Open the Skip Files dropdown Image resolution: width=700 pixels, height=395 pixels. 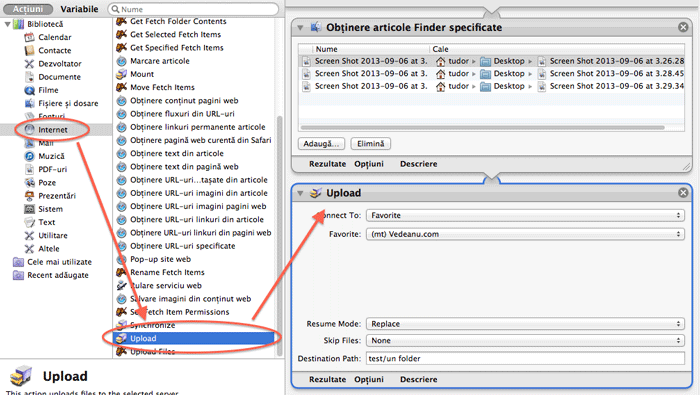click(x=525, y=340)
